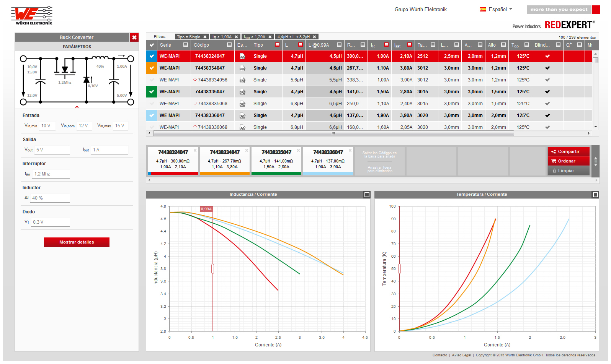This screenshot has width=611, height=364.
Task: Click the Inductancia chart Y-axis slider handle
Action: click(x=212, y=269)
